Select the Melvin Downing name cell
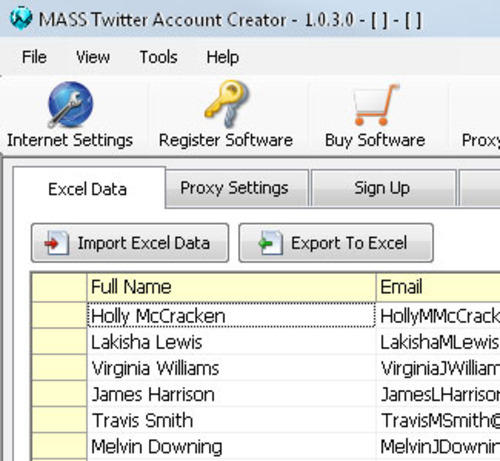This screenshot has height=461, width=500. tap(231, 447)
